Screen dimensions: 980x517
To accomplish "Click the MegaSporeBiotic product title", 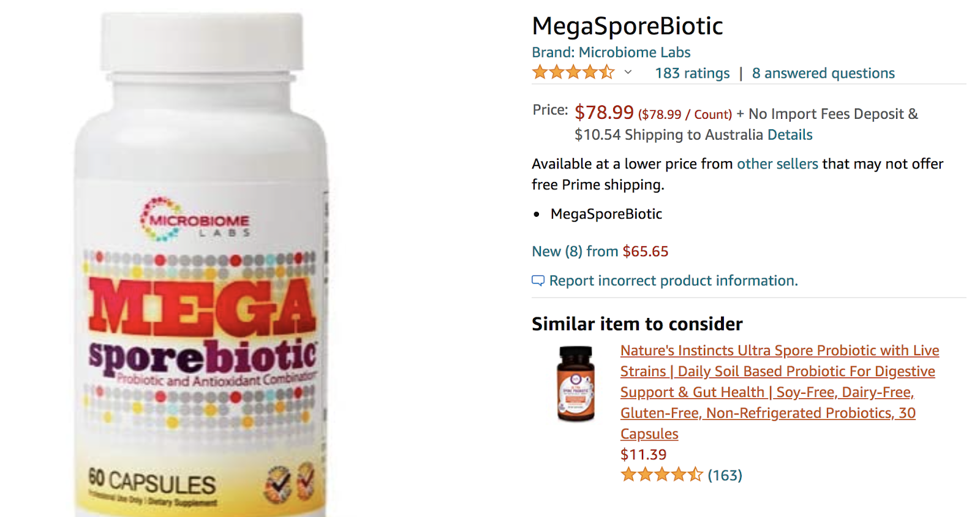I will click(627, 26).
